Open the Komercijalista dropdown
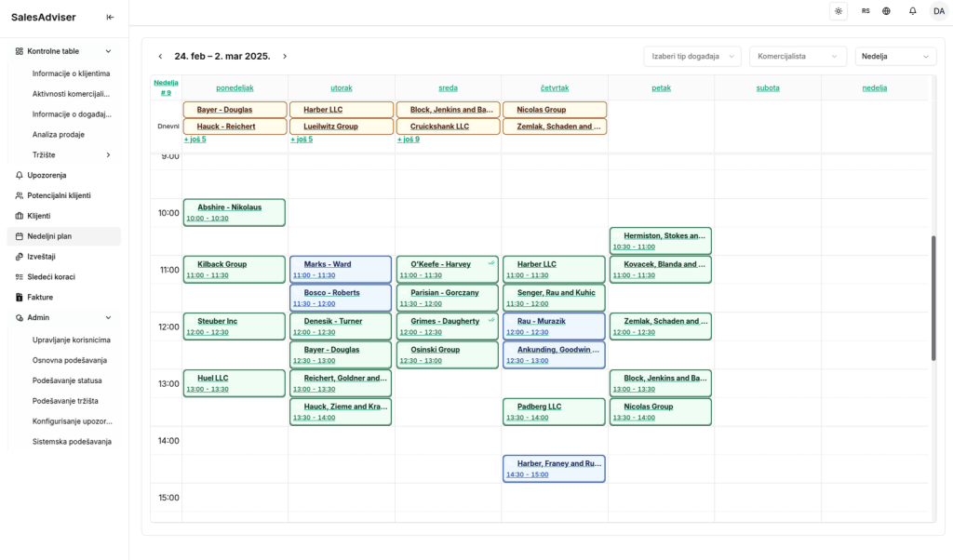The height and width of the screenshot is (560, 953). [x=798, y=57]
